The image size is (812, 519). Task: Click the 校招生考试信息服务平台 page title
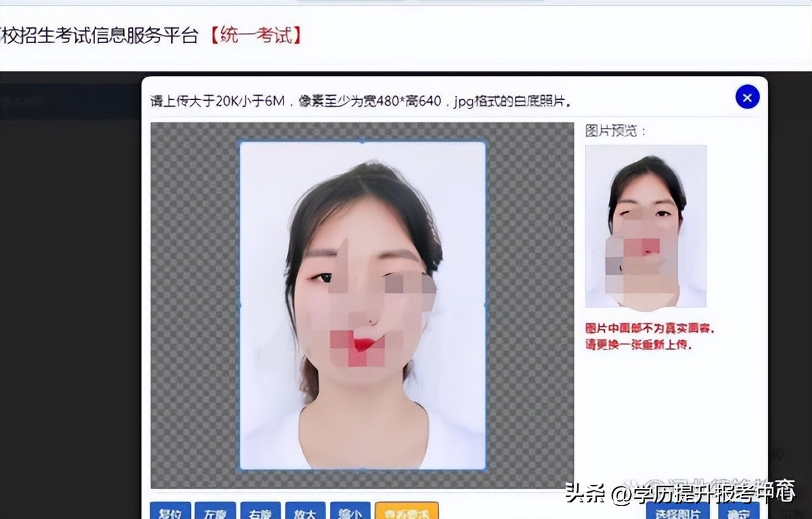pos(95,35)
